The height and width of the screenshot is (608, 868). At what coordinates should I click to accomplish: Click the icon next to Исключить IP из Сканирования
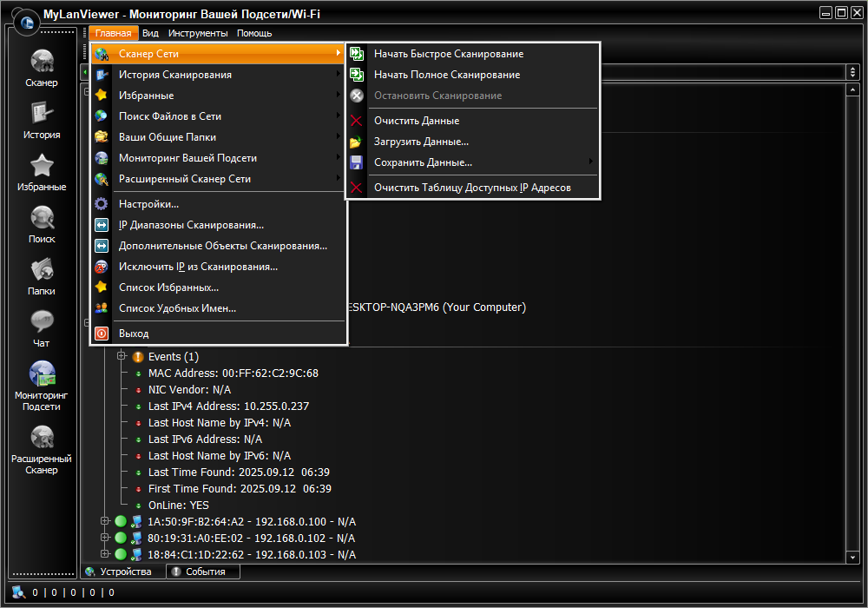point(102,267)
